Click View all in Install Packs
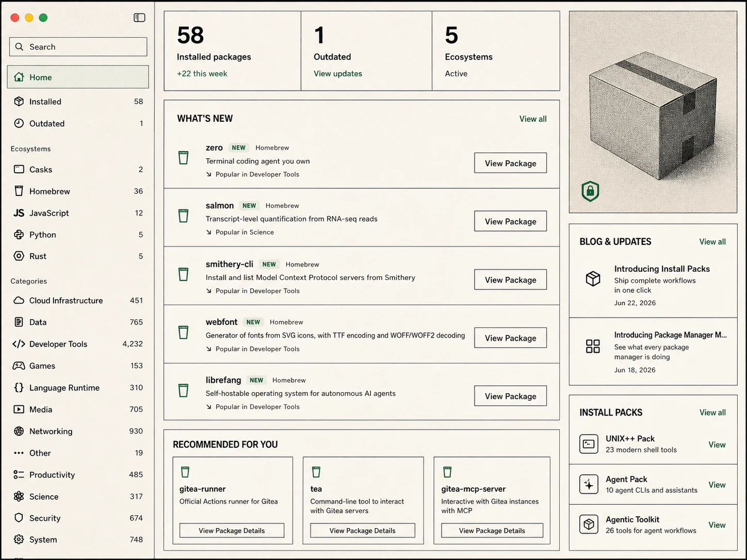Viewport: 747px width, 560px height. tap(712, 413)
